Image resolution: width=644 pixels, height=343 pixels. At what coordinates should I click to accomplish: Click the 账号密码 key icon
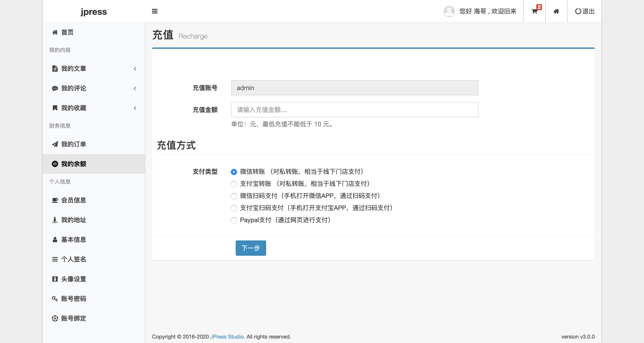tap(55, 299)
